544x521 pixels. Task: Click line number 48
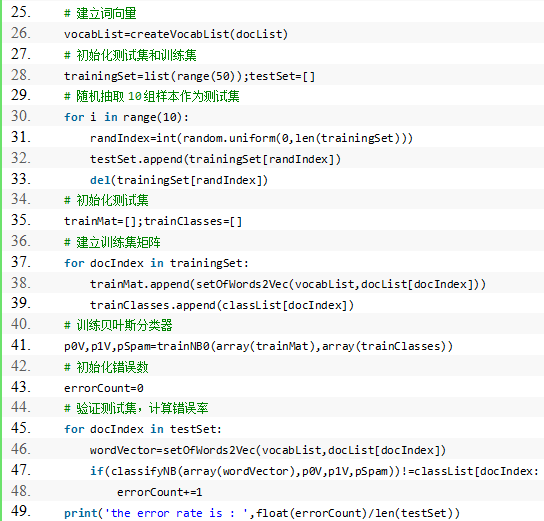point(21,491)
